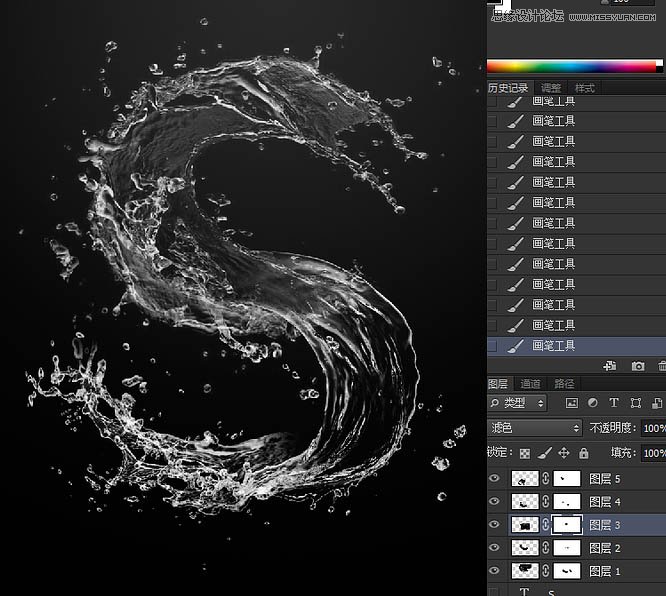
Task: Filter layers by adjustment layer type
Action: coord(593,403)
